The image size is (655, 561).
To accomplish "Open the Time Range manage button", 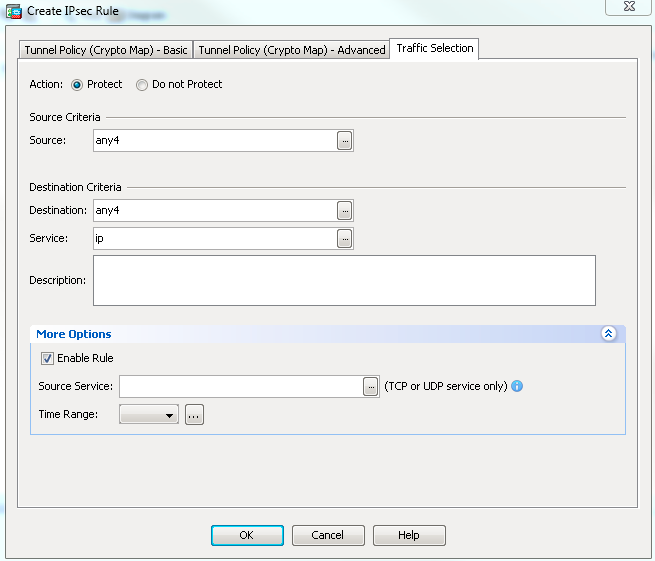I will [194, 415].
